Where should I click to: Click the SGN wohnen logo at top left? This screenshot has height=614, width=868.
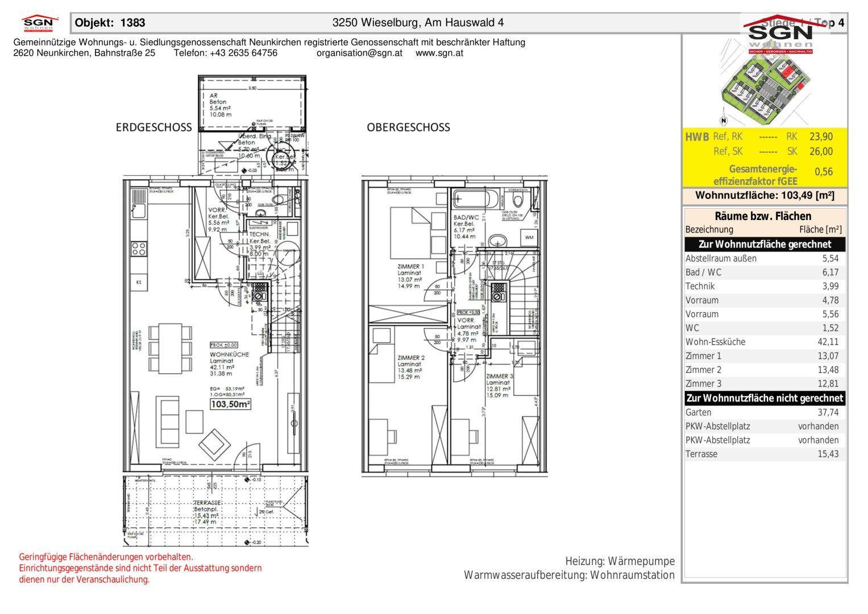40,23
